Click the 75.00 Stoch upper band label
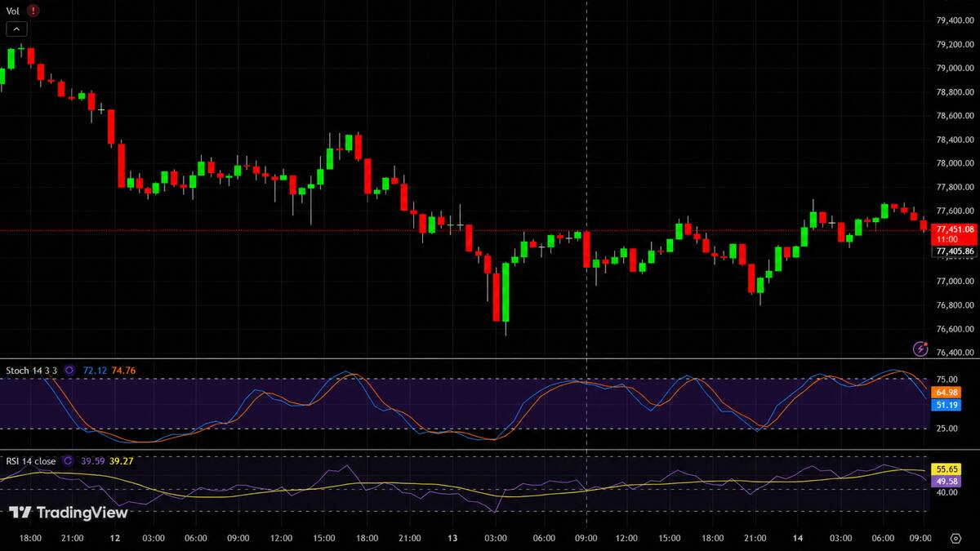The height and width of the screenshot is (551, 980). click(x=946, y=380)
